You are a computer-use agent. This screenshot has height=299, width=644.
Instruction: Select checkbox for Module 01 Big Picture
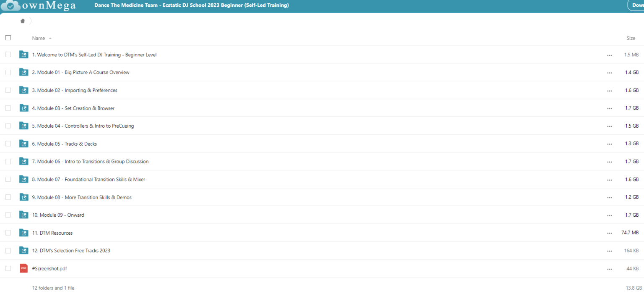[x=8, y=72]
